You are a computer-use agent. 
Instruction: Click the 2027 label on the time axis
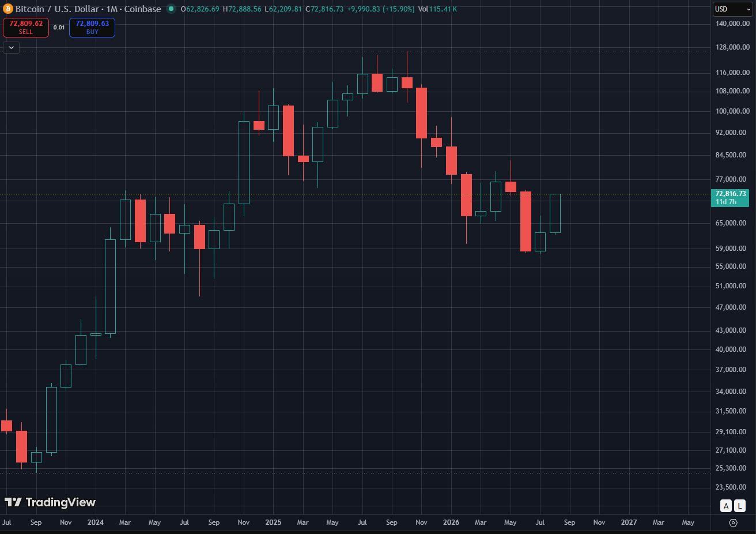[x=629, y=522]
